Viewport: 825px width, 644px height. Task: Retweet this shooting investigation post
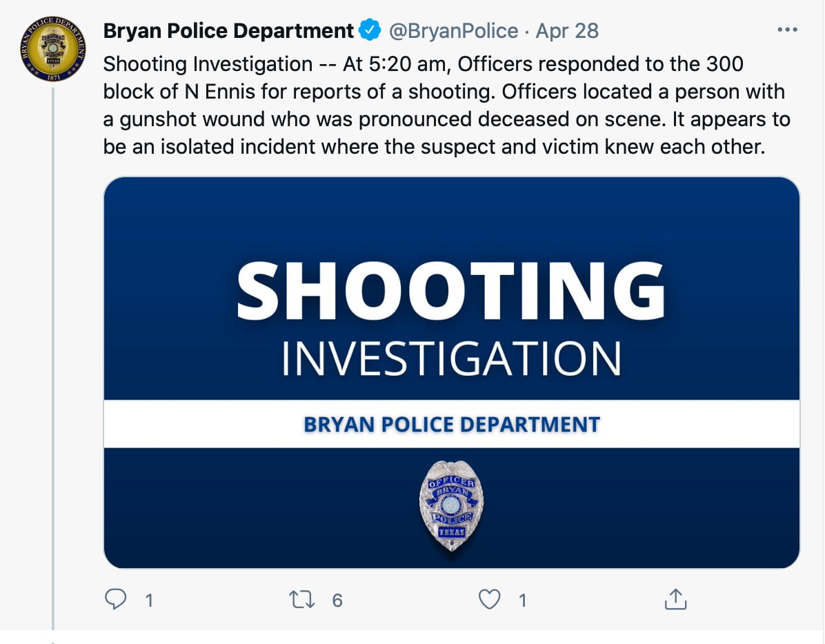click(x=302, y=600)
